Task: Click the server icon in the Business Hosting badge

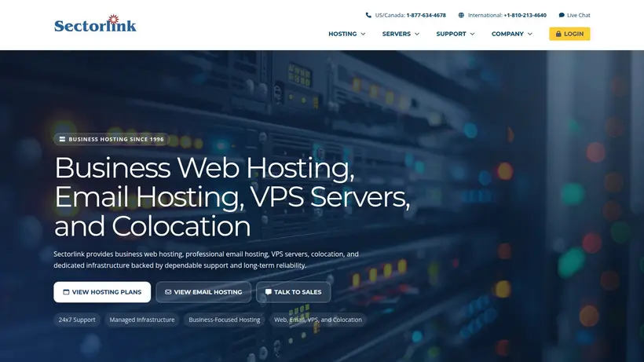Action: [62, 139]
